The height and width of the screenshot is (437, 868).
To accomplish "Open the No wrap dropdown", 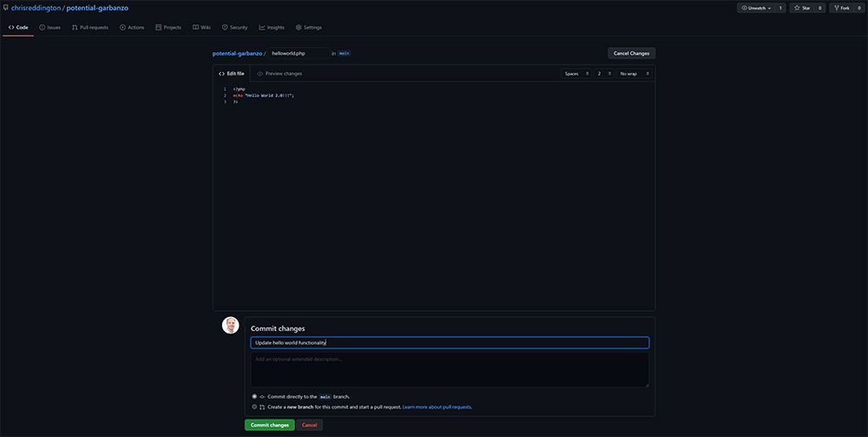I will point(635,73).
